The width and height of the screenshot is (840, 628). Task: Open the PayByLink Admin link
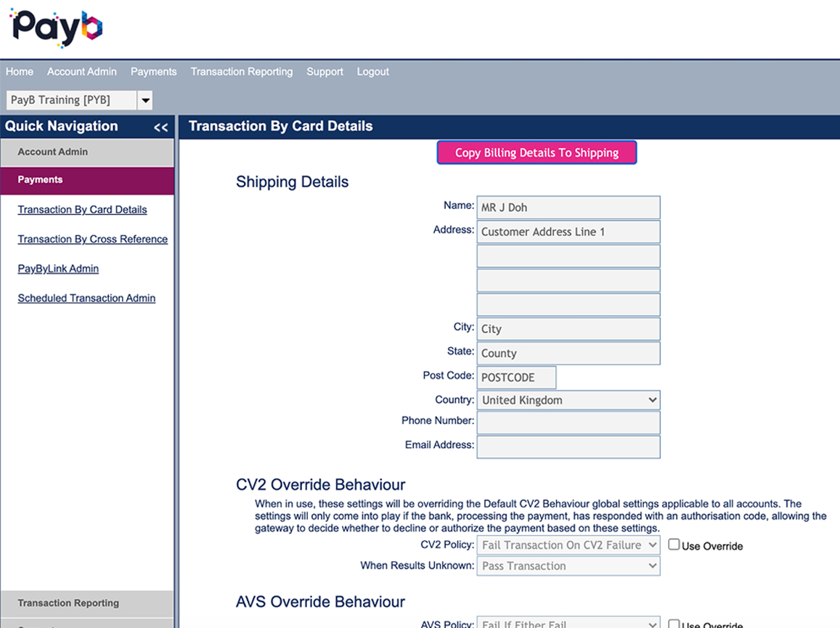[x=58, y=269]
